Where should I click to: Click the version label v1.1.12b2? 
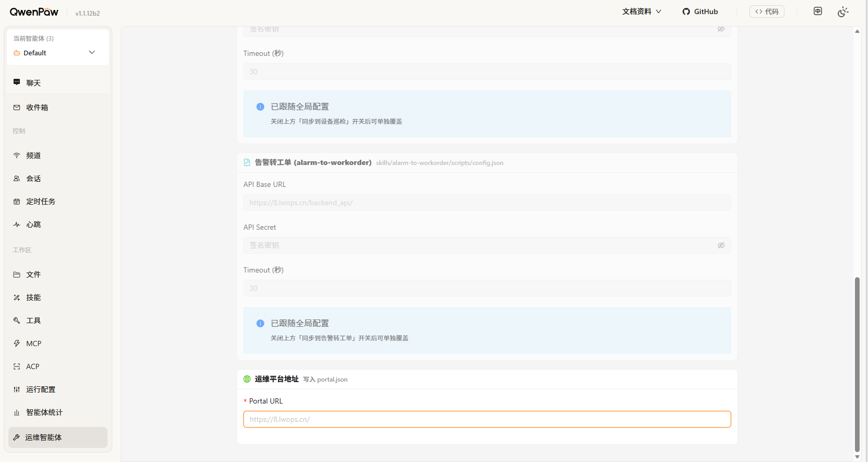(x=88, y=14)
